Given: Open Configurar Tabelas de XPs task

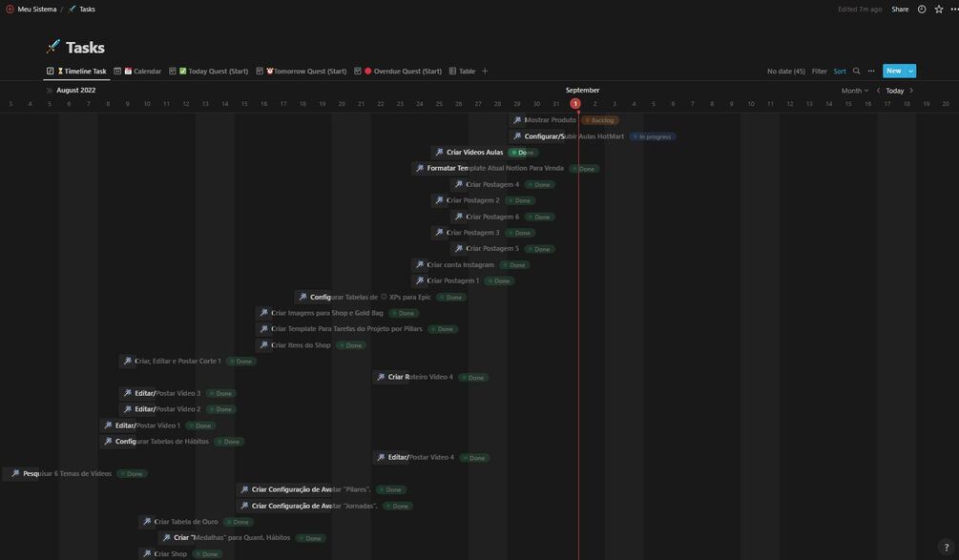Looking at the screenshot, I should 370,297.
